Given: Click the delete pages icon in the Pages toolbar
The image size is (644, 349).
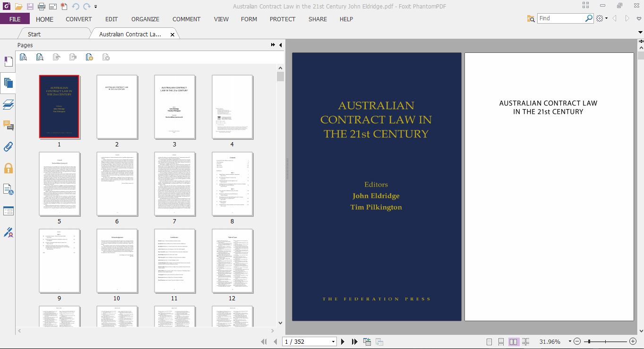Looking at the screenshot, I should tap(106, 57).
